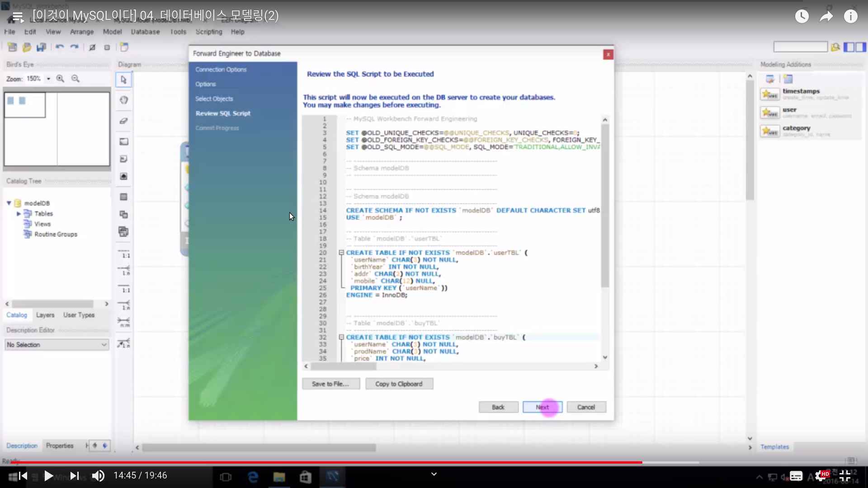Open the Database menu

145,32
